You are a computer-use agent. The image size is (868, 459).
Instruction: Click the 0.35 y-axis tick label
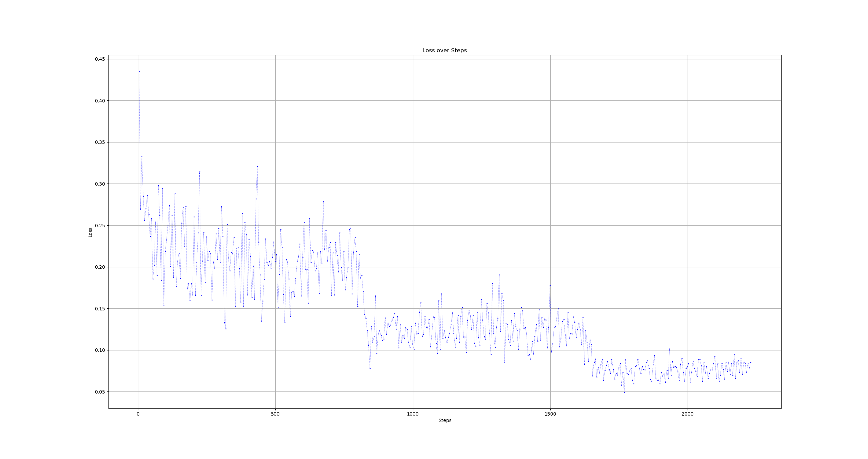pos(100,142)
